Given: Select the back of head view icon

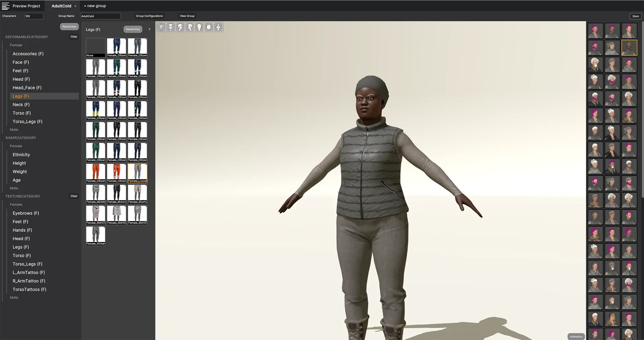Looking at the screenshot, I should (199, 27).
